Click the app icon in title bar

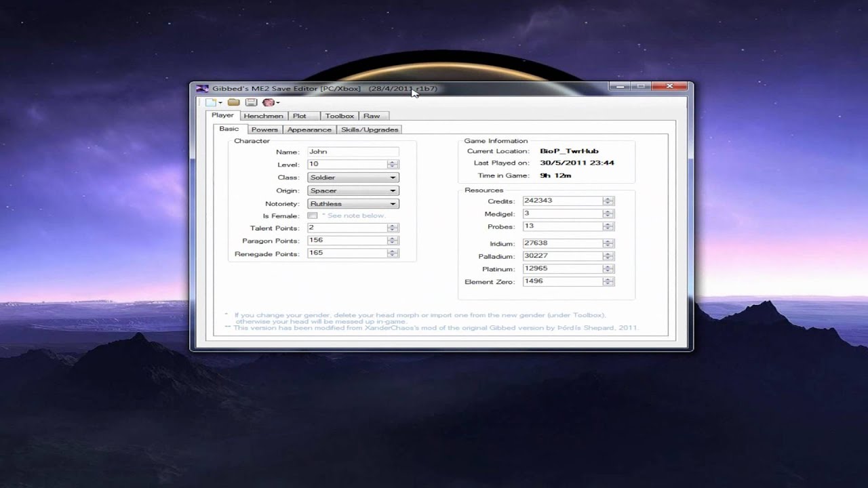coord(202,89)
